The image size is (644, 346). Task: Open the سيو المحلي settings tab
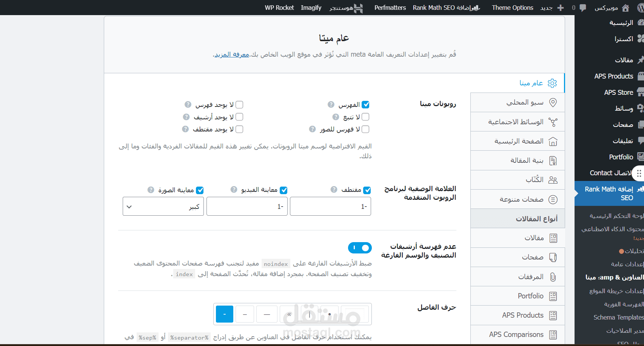518,102
